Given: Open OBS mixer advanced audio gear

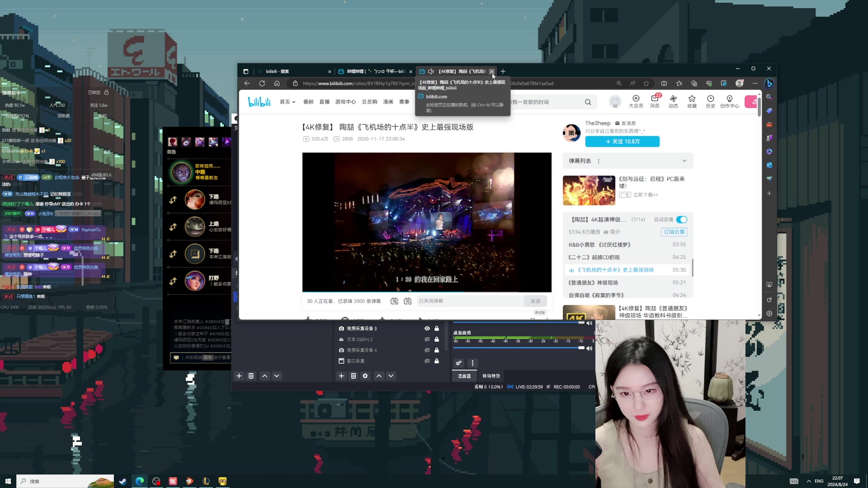Looking at the screenshot, I should (459, 363).
